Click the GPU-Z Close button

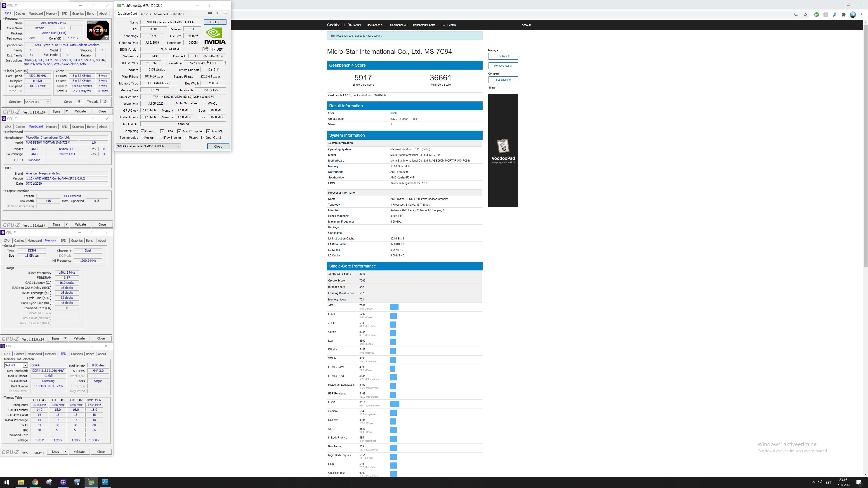pos(218,146)
